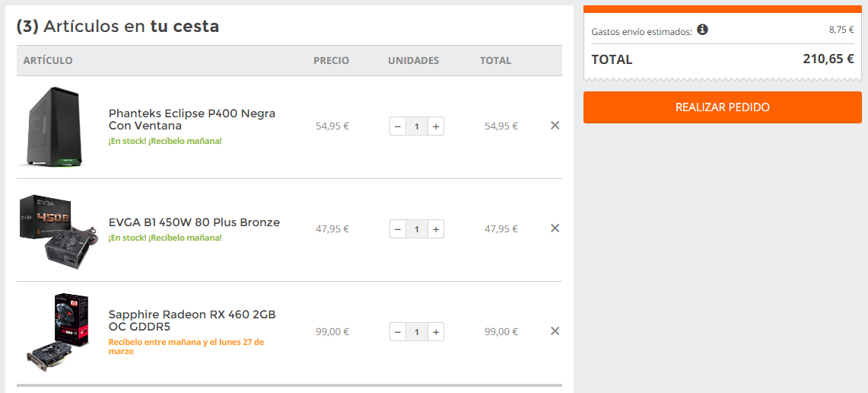Click the shipping cost info icon
The width and height of the screenshot is (868, 393).
[702, 30]
